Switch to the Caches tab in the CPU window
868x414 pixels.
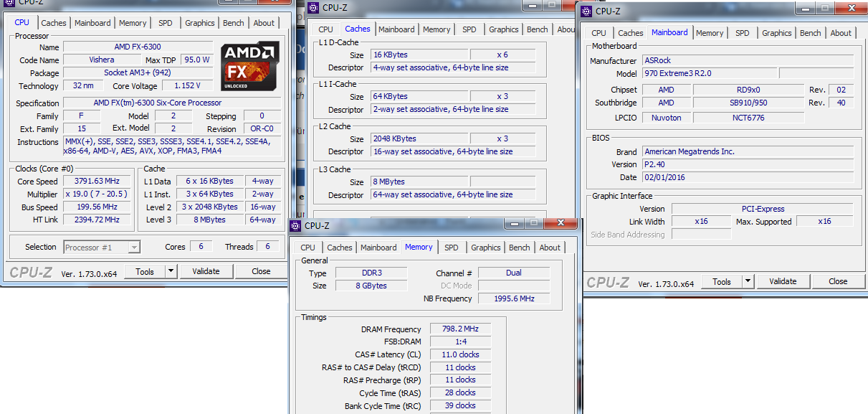(54, 23)
